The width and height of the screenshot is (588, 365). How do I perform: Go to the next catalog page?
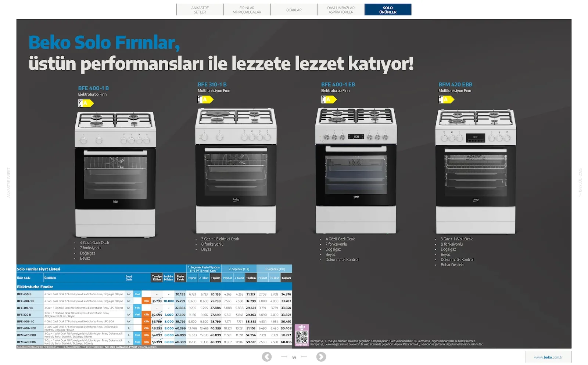[x=321, y=357]
